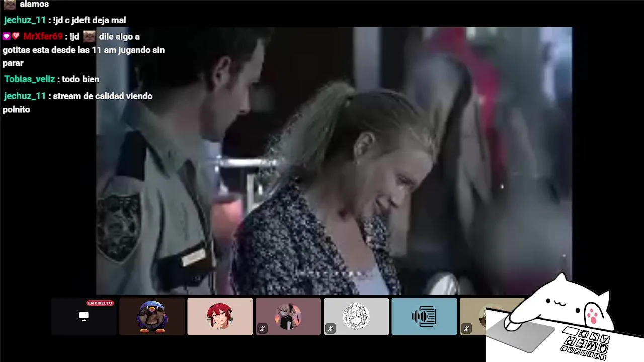Click the MrXfer69 username in chat
644x362 pixels.
(x=43, y=36)
